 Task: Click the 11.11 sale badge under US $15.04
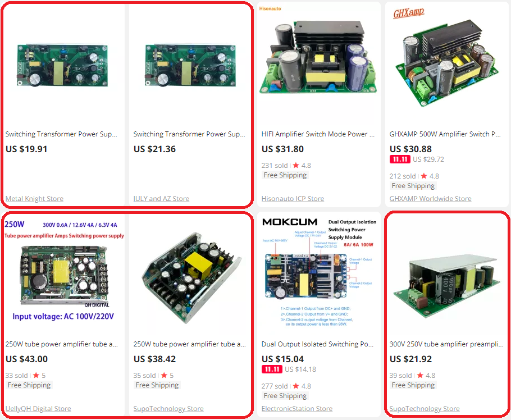(272, 369)
